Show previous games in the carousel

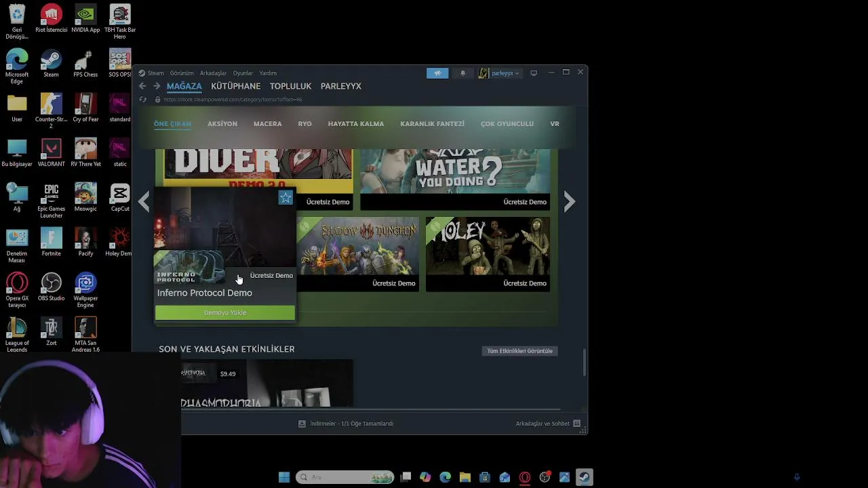pyautogui.click(x=144, y=201)
